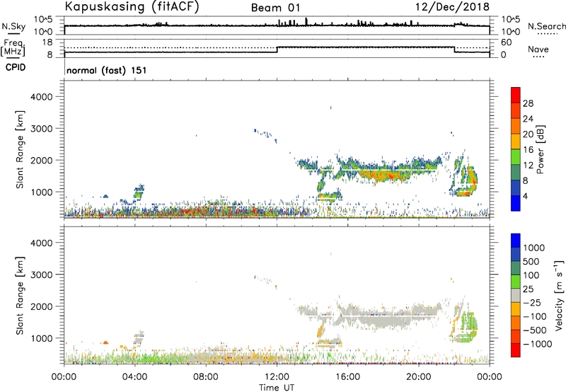The image size is (566, 392).
Task: Click the "4" tick on Power colorbar
Action: pos(525,196)
